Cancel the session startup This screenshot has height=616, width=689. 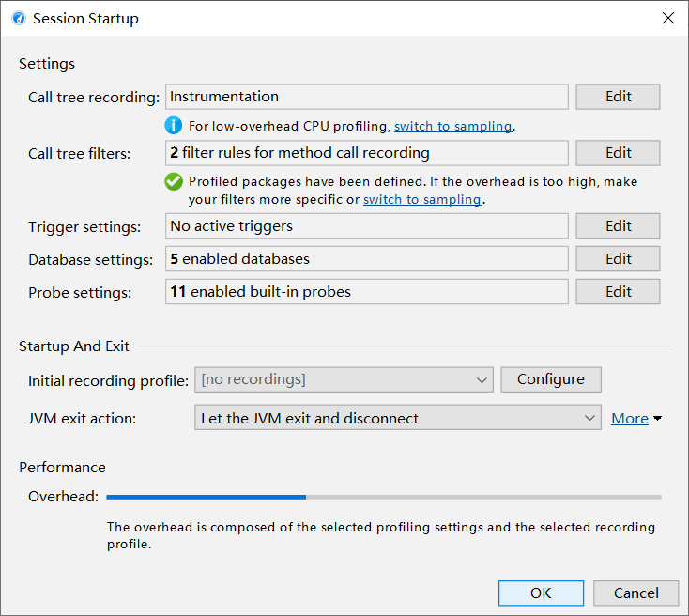636,593
